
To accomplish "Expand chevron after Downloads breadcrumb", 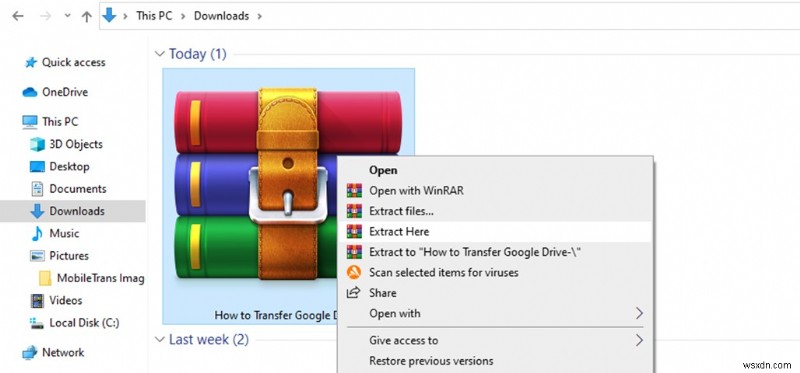I will coord(260,16).
